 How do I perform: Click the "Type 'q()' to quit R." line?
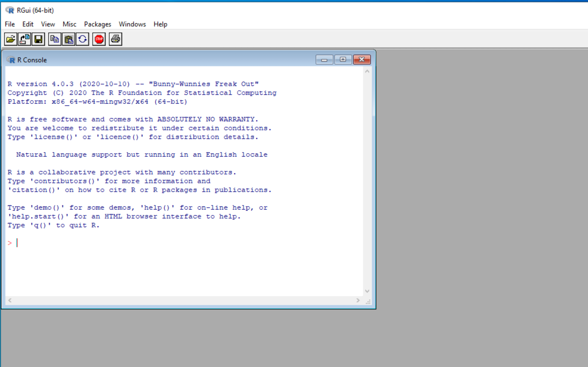point(54,225)
